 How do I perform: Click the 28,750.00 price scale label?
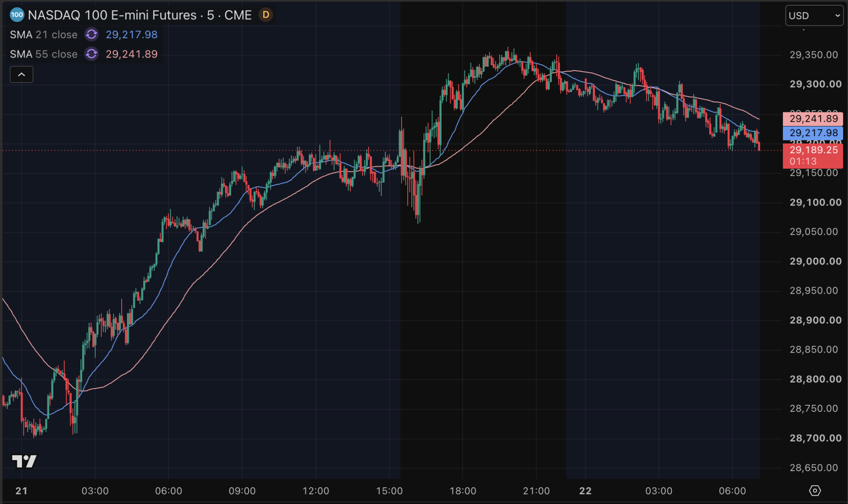[814, 408]
